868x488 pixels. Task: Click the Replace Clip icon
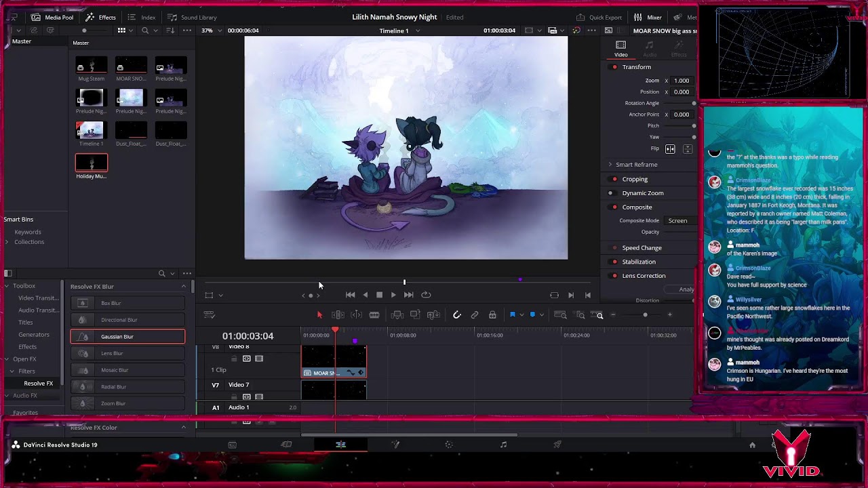point(433,314)
